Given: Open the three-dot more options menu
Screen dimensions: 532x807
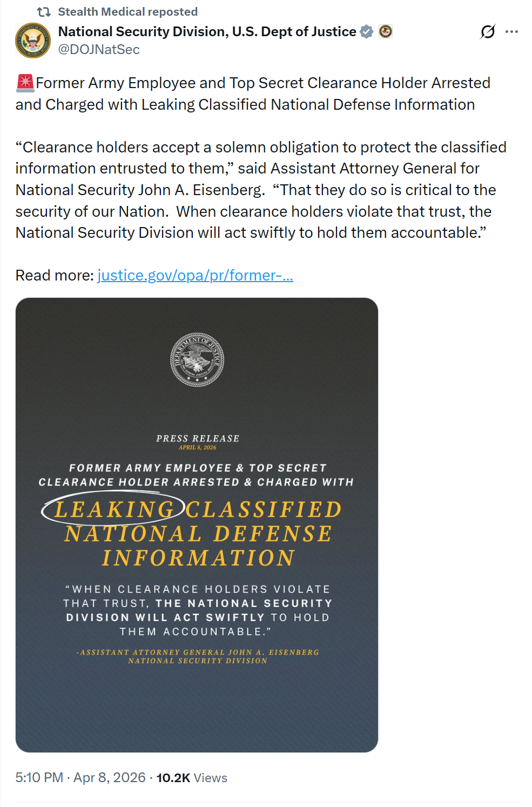Looking at the screenshot, I should [511, 32].
